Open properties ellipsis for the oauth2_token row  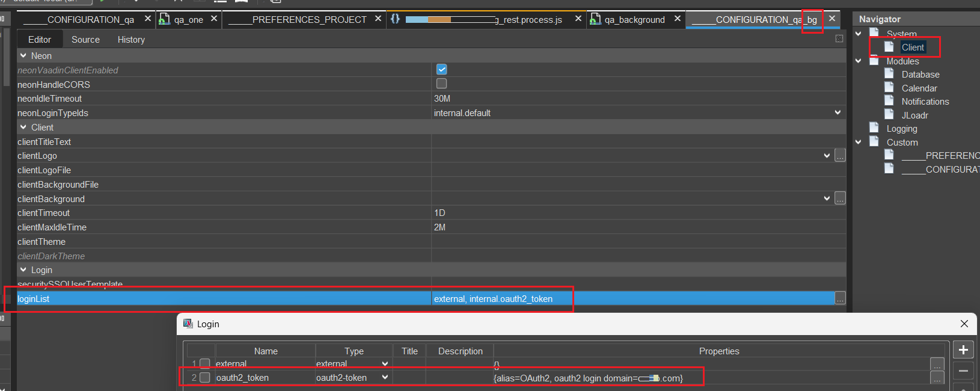tap(937, 378)
